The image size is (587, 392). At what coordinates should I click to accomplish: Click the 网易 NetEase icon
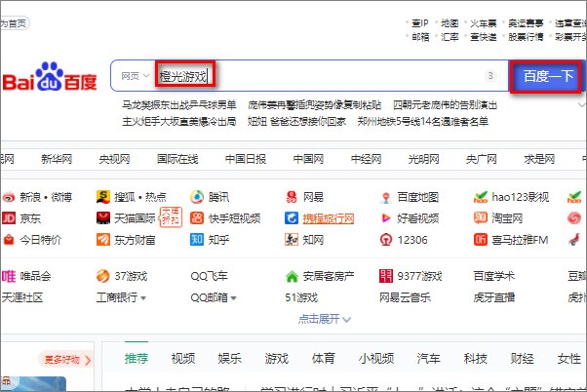(292, 197)
